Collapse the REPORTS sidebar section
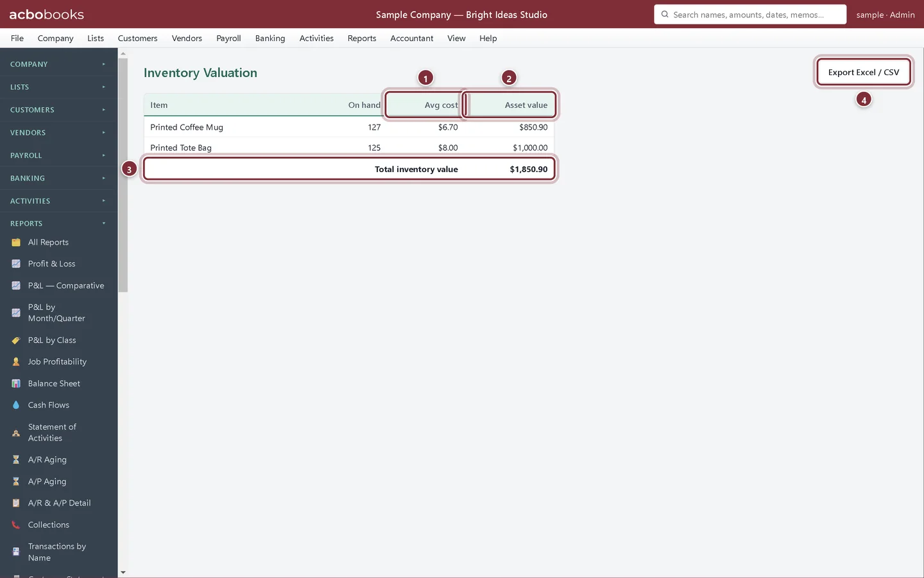Viewport: 924px width, 578px height. click(58, 223)
